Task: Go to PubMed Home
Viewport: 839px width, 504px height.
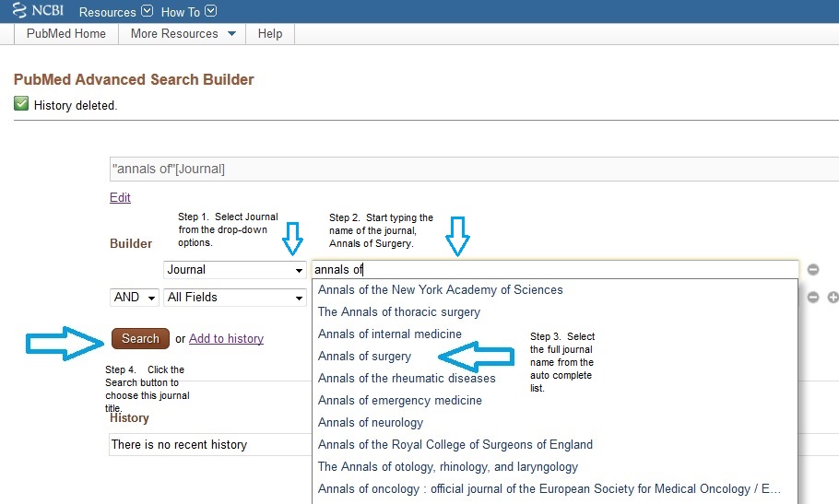Action: click(65, 34)
